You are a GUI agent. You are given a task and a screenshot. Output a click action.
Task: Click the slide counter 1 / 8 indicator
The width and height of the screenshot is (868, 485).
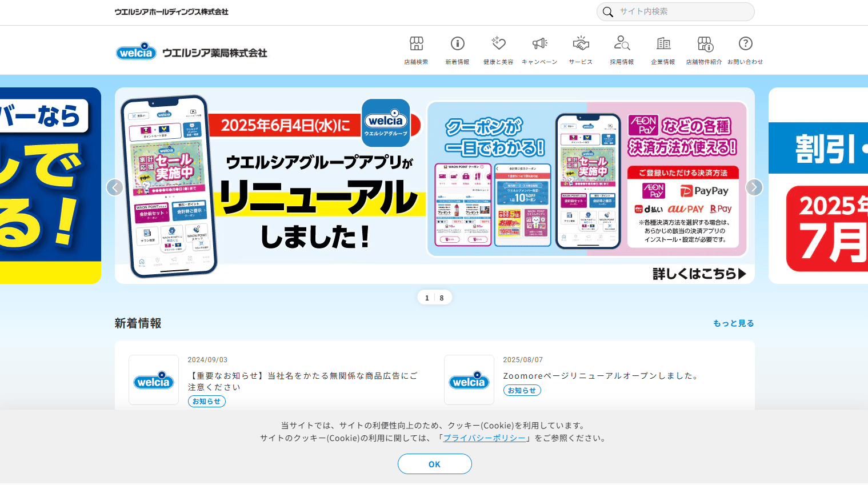coord(434,298)
